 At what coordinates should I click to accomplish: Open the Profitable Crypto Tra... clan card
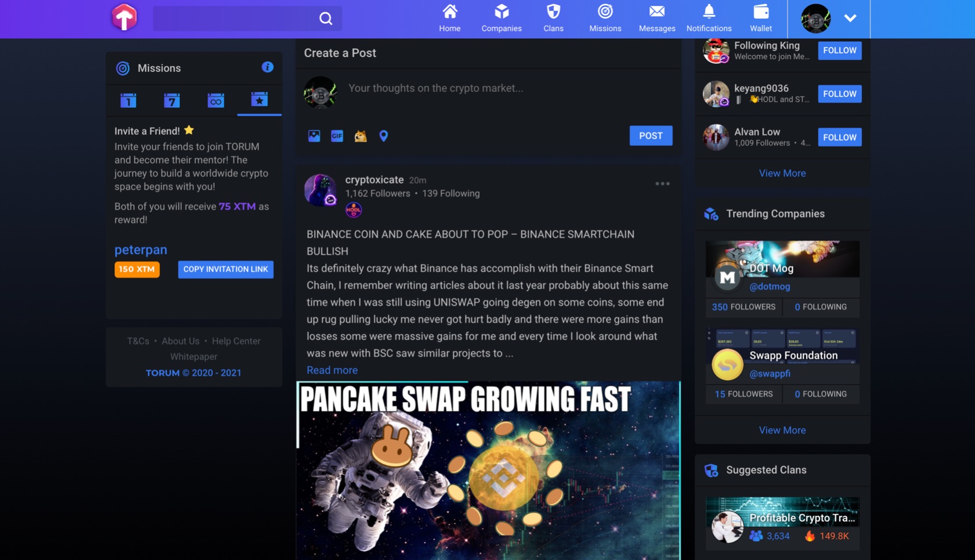(x=782, y=523)
